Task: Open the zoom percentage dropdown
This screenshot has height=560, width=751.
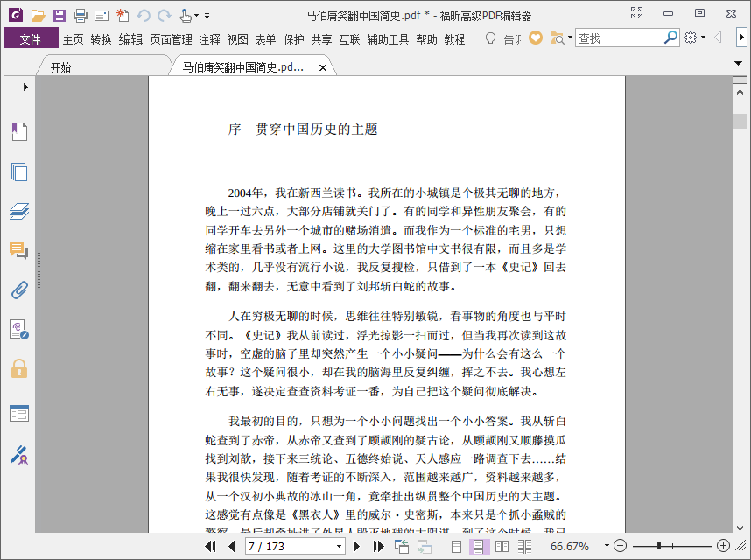Action: click(607, 546)
